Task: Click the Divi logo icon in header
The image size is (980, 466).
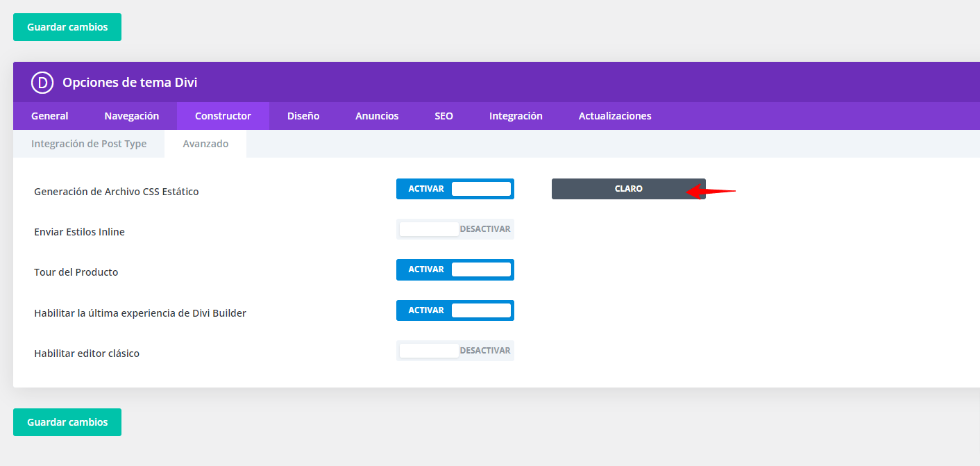Action: 42,83
